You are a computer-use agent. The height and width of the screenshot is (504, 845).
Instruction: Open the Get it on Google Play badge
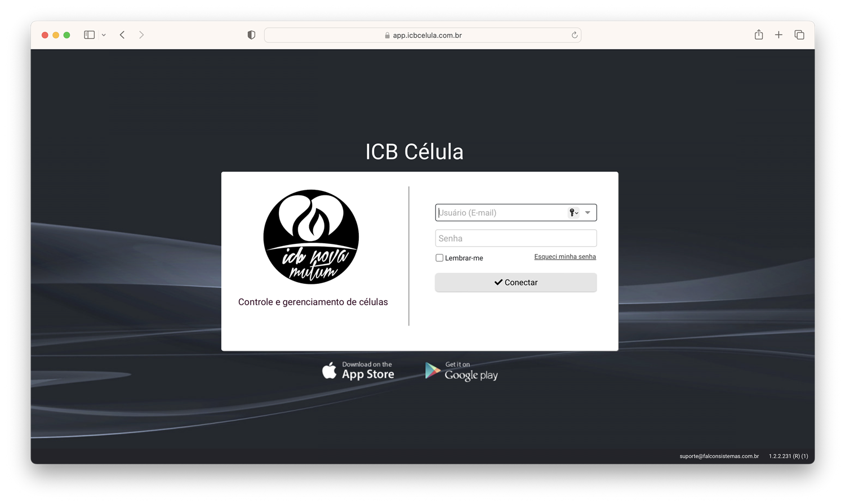click(x=461, y=371)
